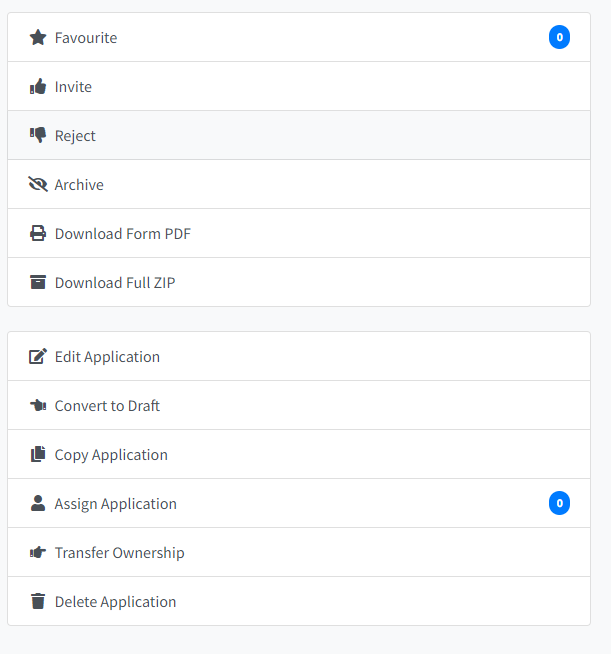Click the pencil-and-square Edit Application icon
The width and height of the screenshot is (611, 654).
[x=38, y=356]
